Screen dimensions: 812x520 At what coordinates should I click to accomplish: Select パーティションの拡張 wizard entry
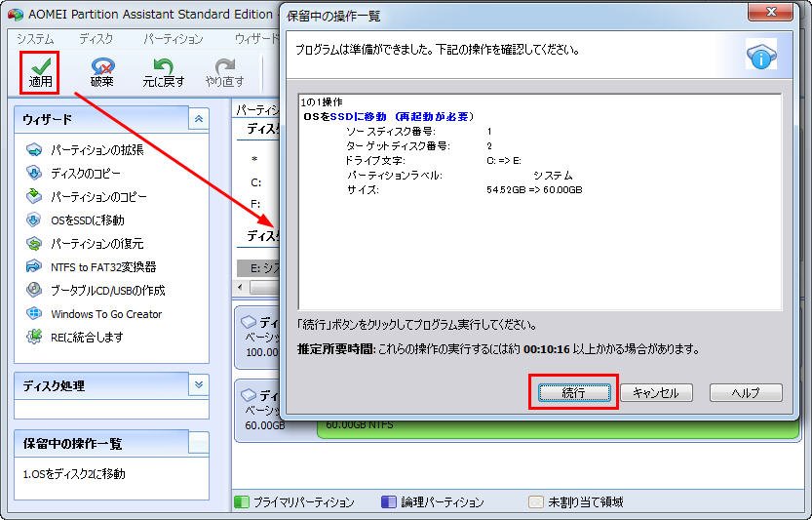(97, 150)
